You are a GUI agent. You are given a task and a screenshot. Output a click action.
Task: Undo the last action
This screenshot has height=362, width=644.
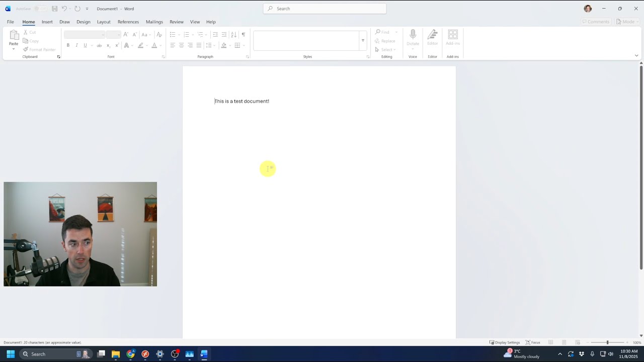[x=64, y=9]
